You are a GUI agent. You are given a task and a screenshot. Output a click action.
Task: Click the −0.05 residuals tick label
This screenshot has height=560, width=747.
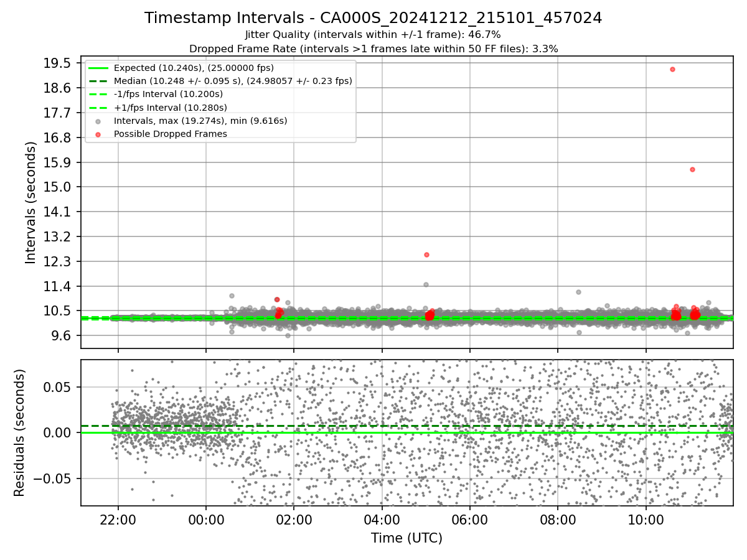click(x=52, y=478)
